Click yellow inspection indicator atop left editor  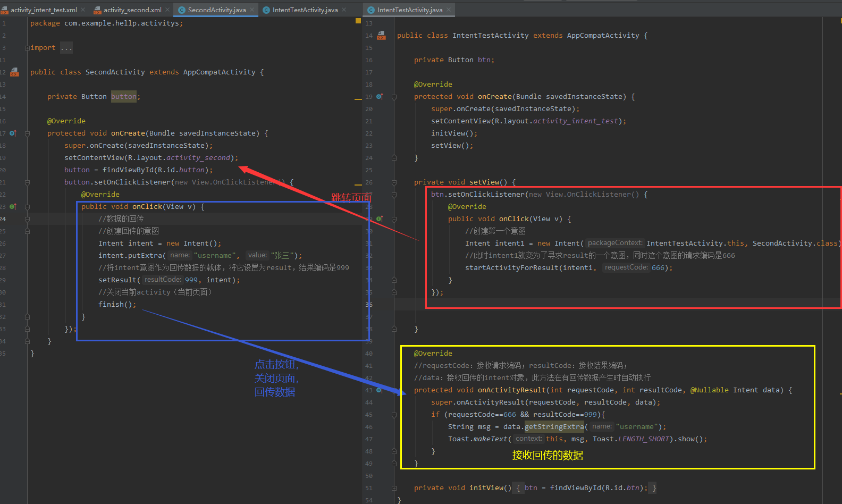(x=358, y=21)
